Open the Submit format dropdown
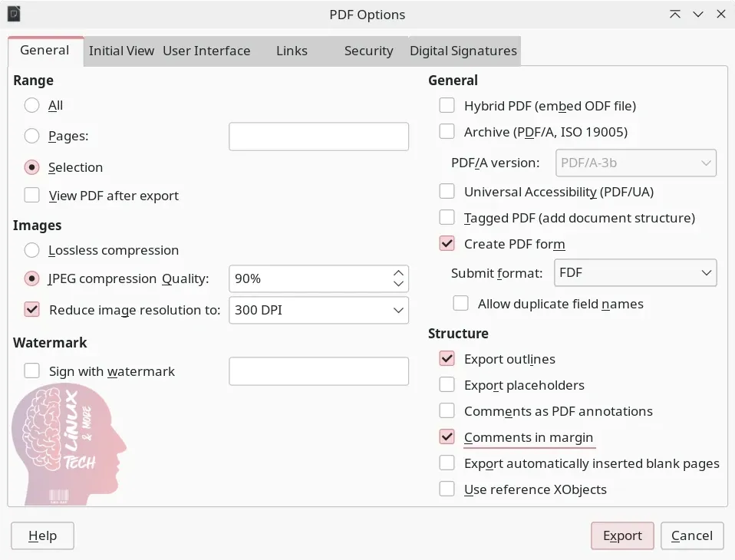 tap(635, 272)
